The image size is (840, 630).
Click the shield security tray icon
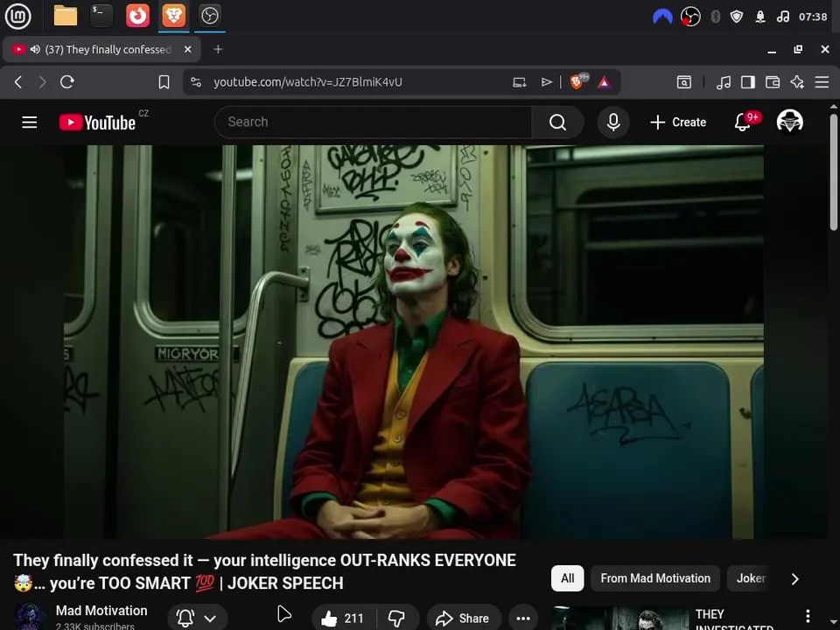pyautogui.click(x=737, y=17)
